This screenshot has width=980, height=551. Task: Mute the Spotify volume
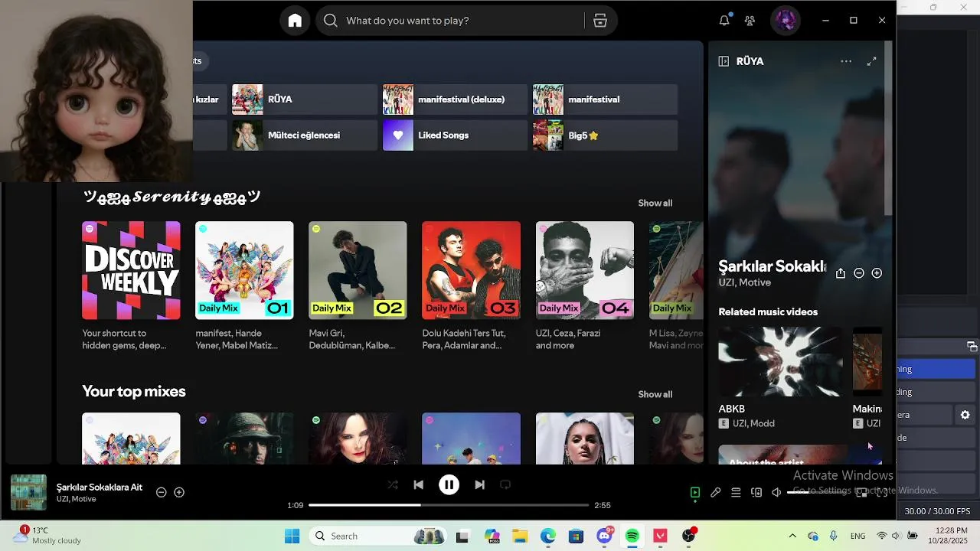click(x=776, y=493)
